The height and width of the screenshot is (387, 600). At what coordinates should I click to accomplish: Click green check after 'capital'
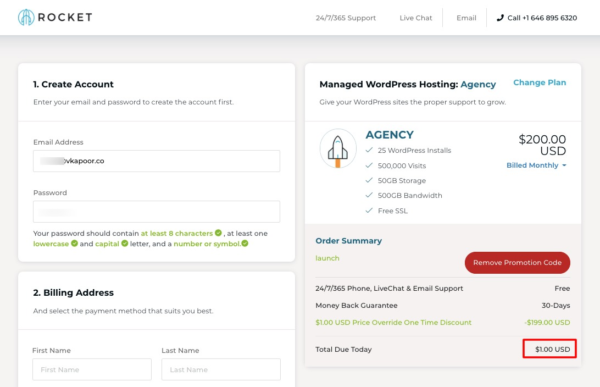tap(125, 243)
